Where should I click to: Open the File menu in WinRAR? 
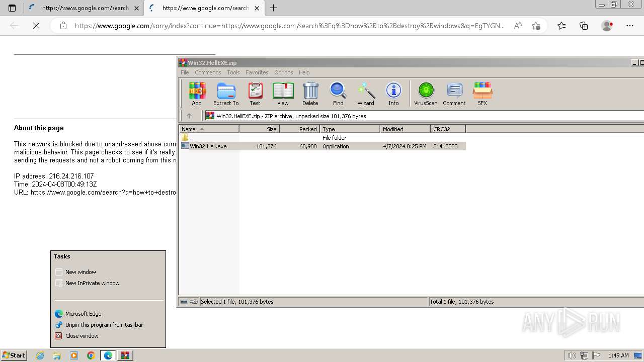coord(185,72)
